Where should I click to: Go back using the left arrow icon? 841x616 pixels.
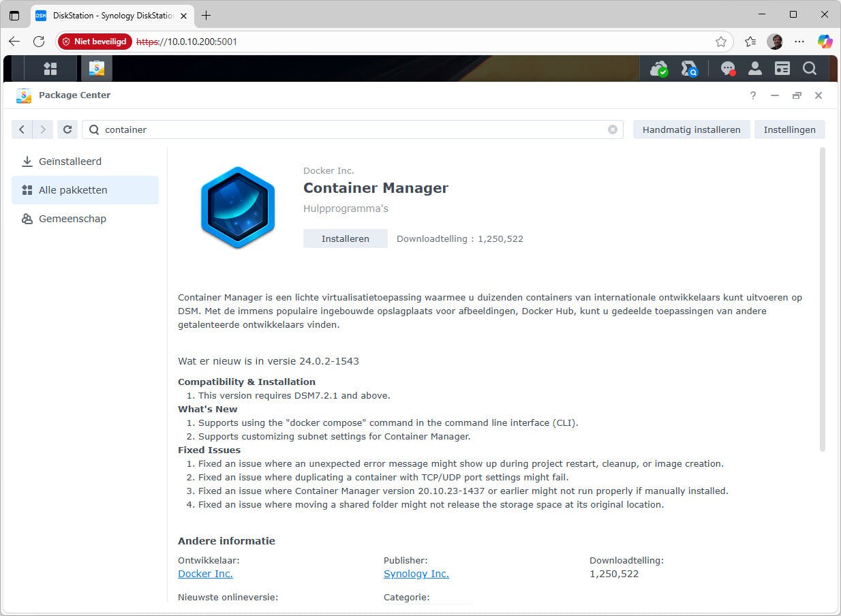point(22,129)
